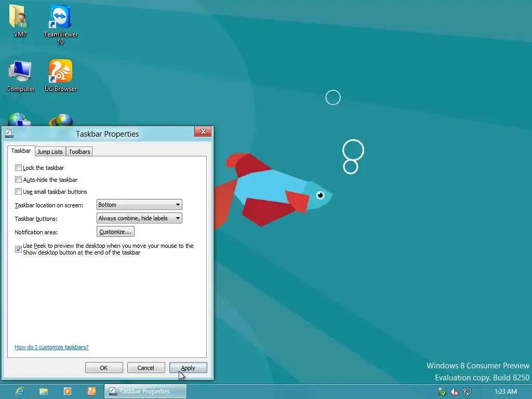Click the Taskbar Properties title bar icon

point(9,134)
